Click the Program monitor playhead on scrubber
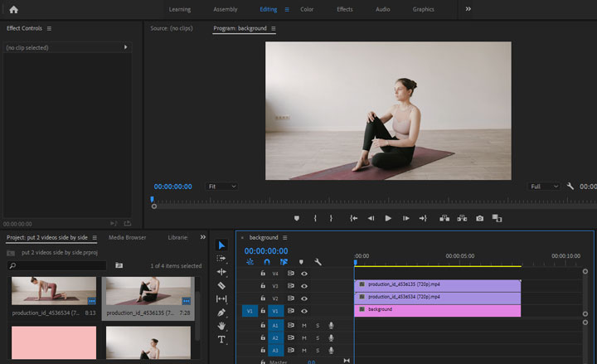The image size is (597, 364). pos(152,199)
